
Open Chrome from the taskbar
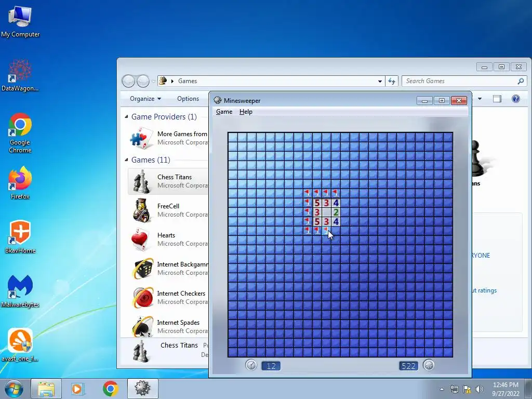[x=110, y=389]
